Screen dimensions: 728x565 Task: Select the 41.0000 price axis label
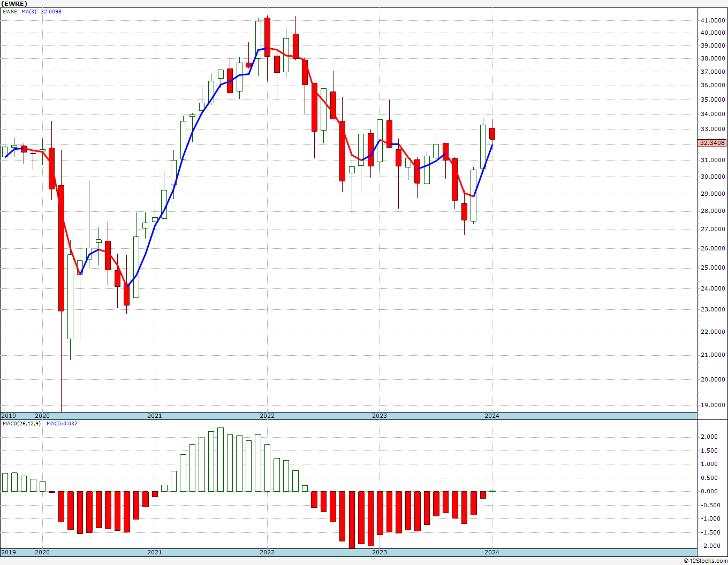pos(714,20)
